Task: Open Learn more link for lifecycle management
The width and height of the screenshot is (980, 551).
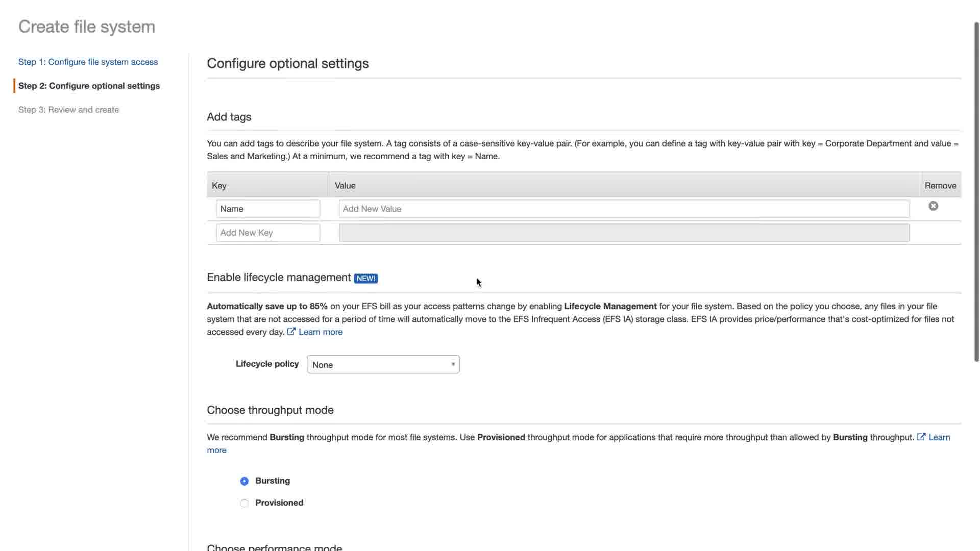Action: 321,332
